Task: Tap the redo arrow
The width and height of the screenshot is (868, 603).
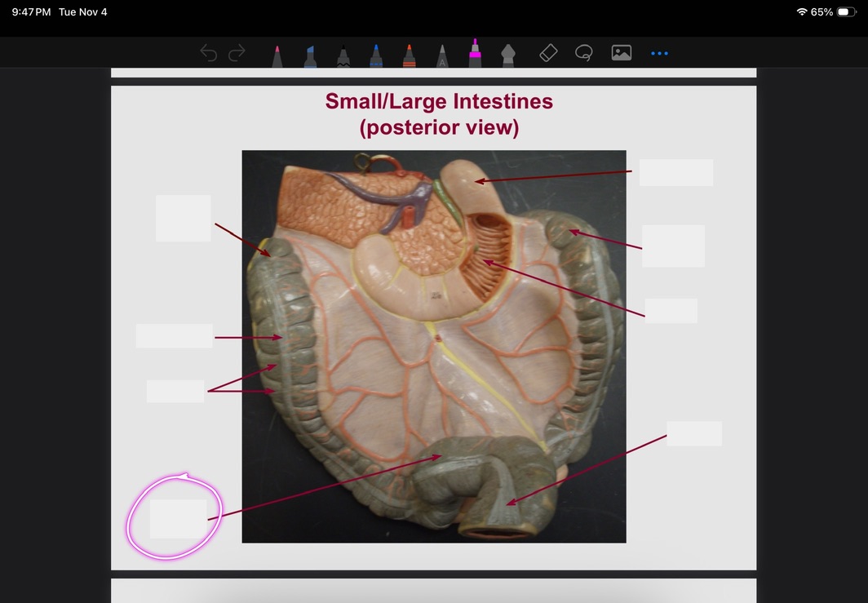Action: coord(237,54)
